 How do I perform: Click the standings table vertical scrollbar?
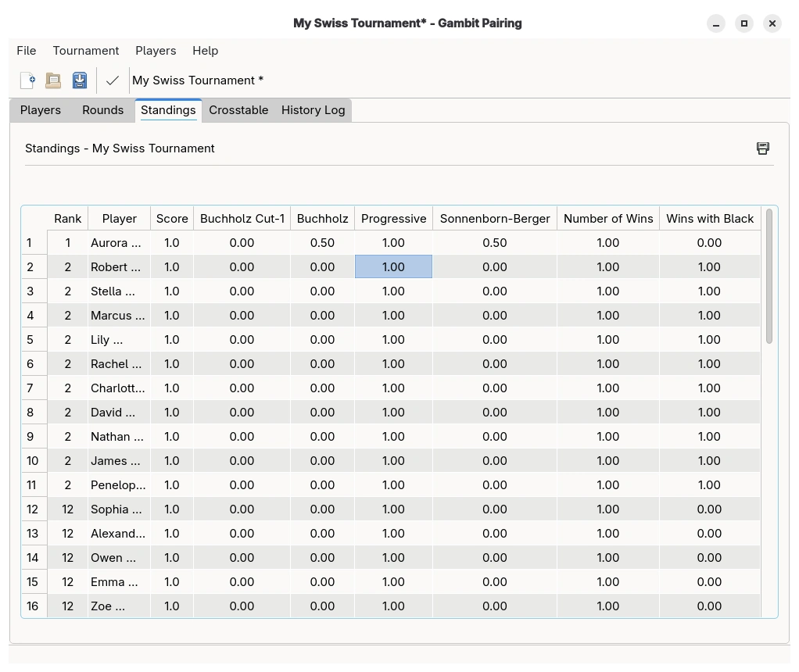(769, 276)
